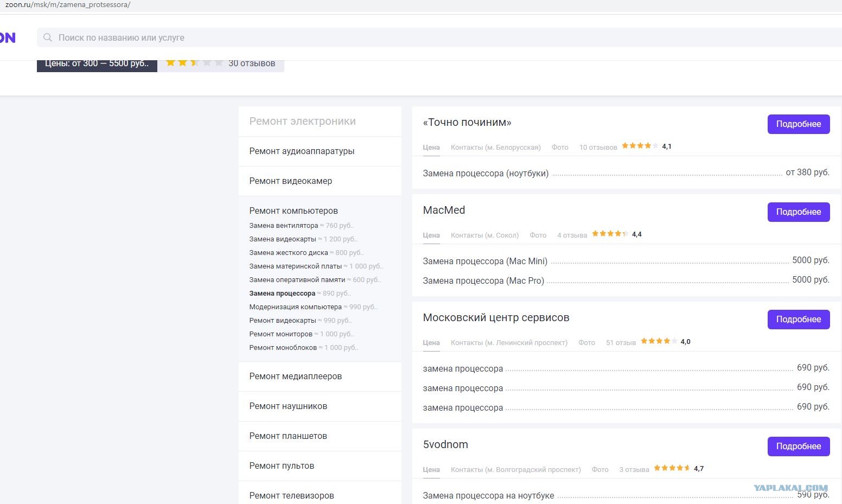842x504 pixels.
Task: Click Подробнее for 5vodnom
Action: [x=799, y=446]
